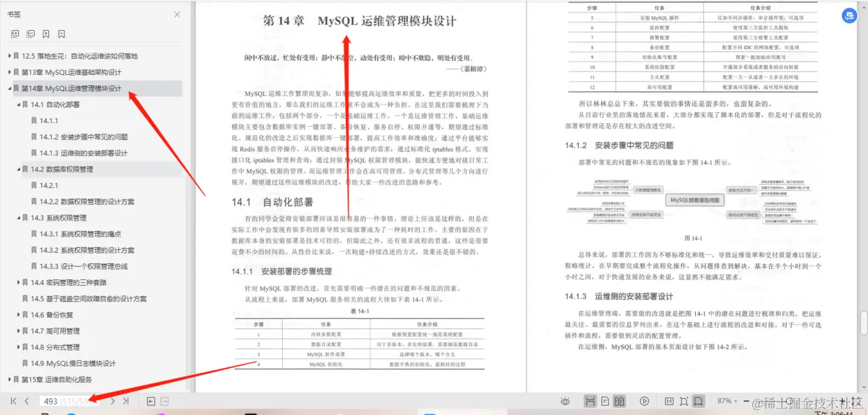Go to the next page
The image size is (868, 415).
click(x=112, y=401)
